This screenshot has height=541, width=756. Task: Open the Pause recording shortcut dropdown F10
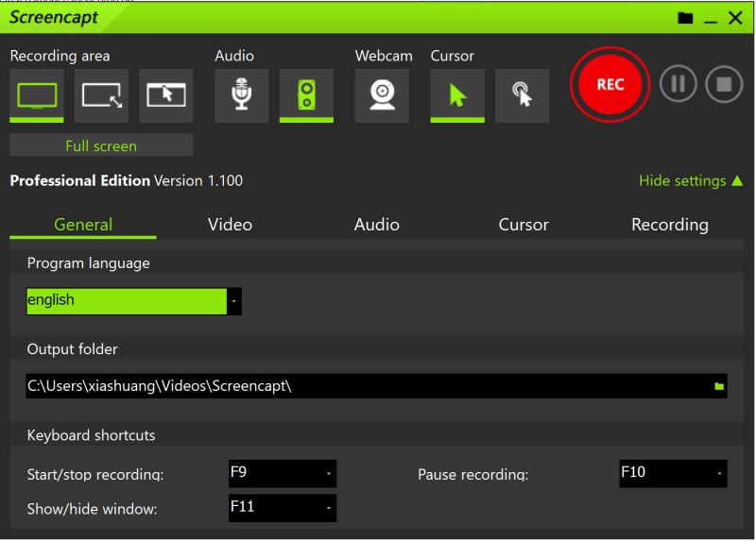[x=673, y=473]
